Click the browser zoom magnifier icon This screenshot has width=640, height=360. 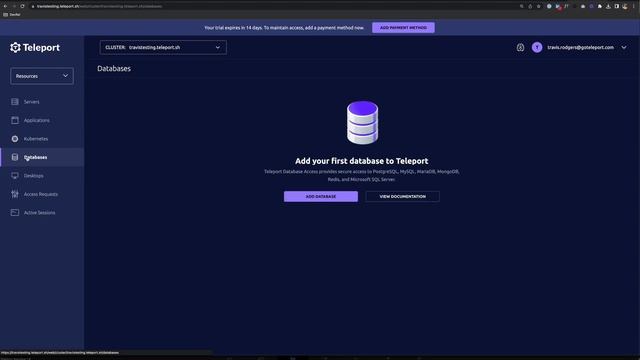click(522, 6)
